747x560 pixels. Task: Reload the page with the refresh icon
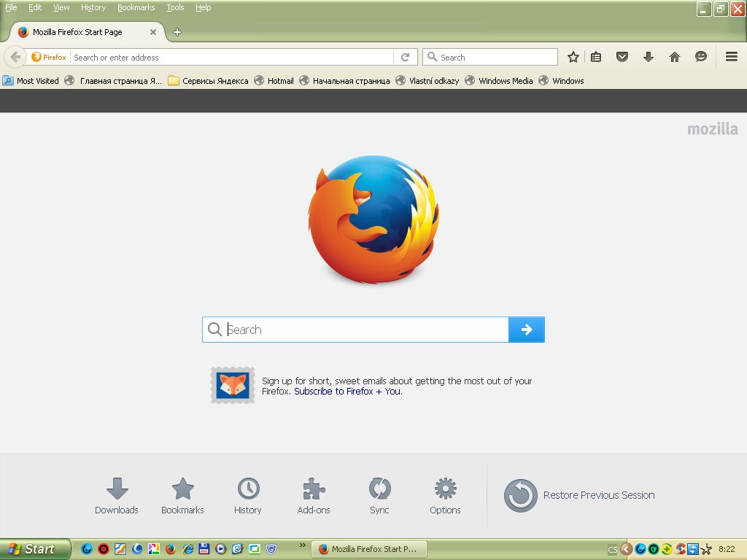point(406,57)
